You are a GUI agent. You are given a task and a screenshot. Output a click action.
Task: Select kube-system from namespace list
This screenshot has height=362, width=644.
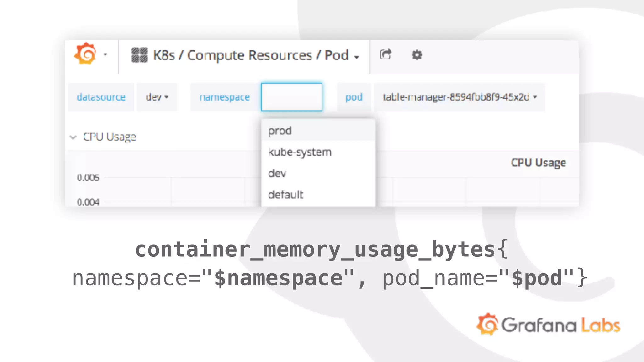(318, 152)
